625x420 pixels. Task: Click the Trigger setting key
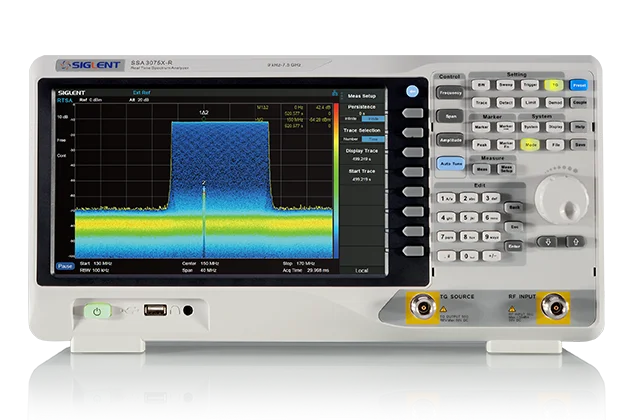point(530,85)
